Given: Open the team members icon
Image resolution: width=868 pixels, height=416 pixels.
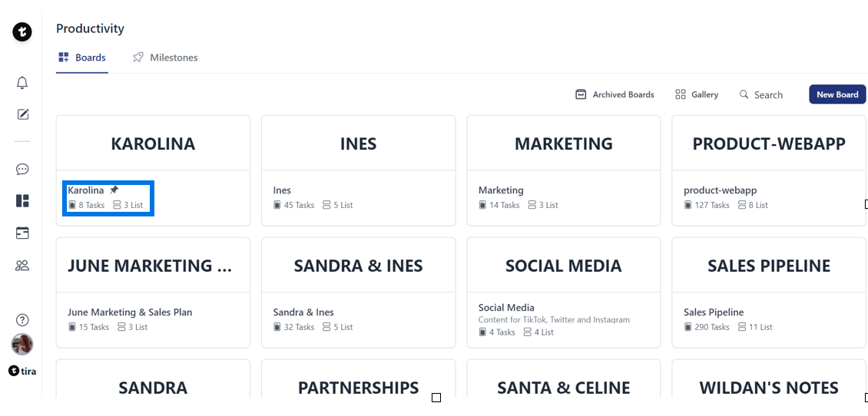Looking at the screenshot, I should point(22,266).
